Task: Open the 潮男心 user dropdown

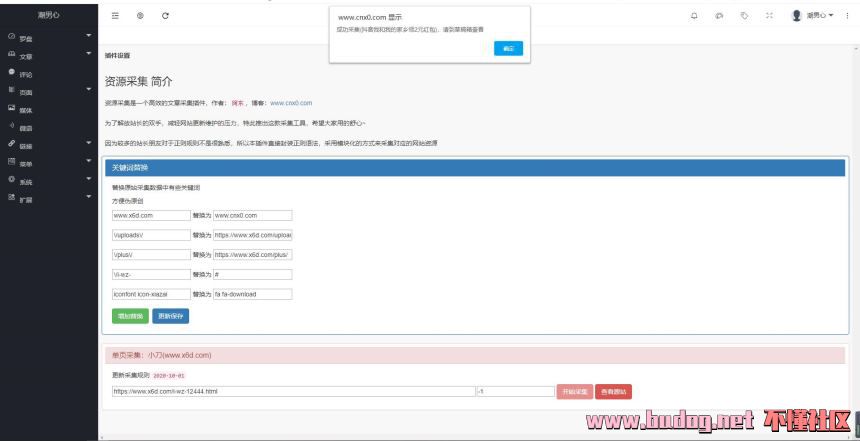Action: [x=819, y=15]
